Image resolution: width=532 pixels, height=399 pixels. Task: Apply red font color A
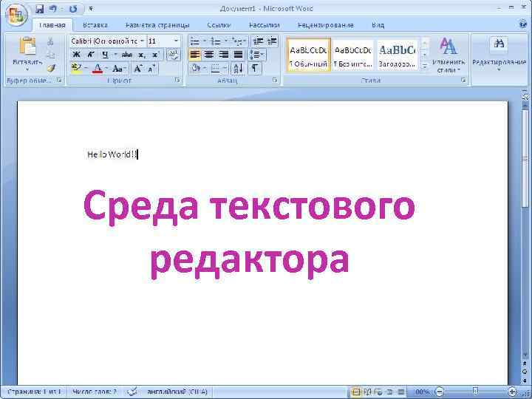click(98, 69)
